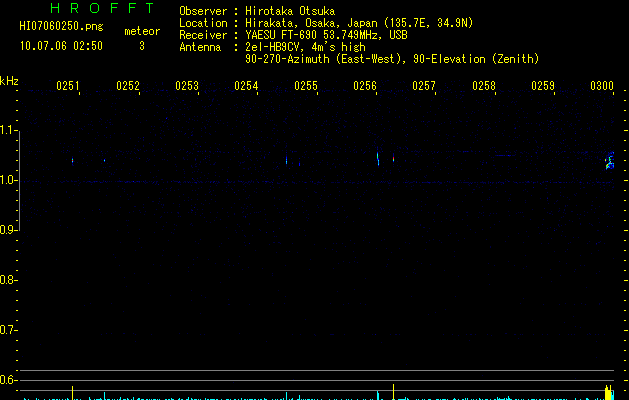Click the 1.1 kHz axis label
The image size is (629, 400).
tap(9, 130)
